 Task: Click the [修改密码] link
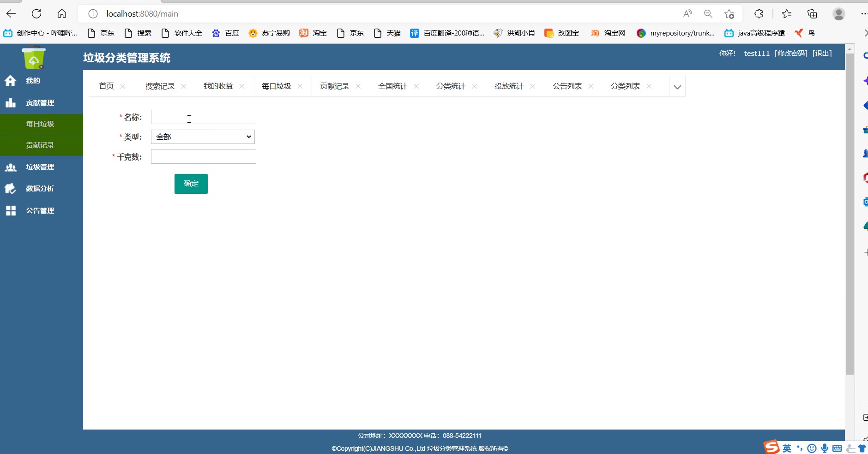(791, 54)
